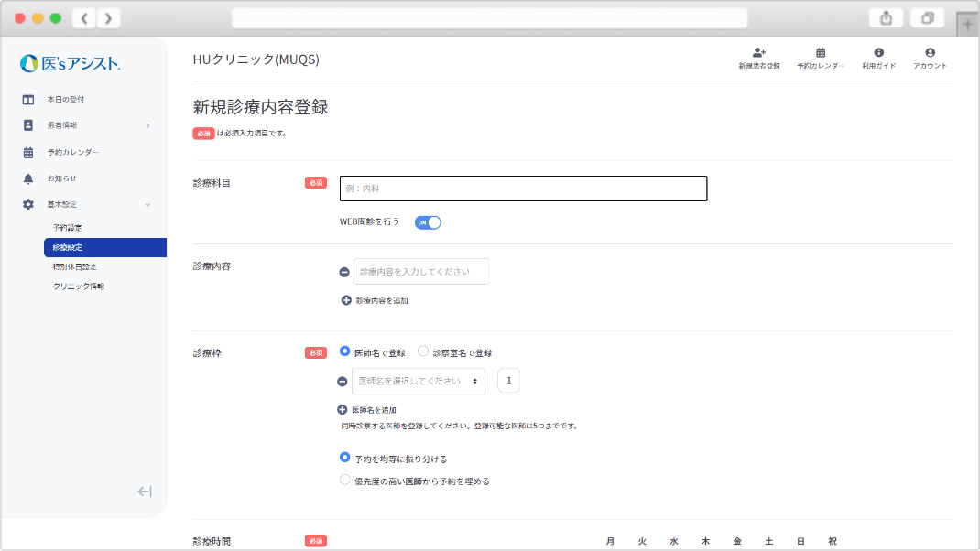
Task: Open クリニック情報 settings page
Action: pos(79,286)
